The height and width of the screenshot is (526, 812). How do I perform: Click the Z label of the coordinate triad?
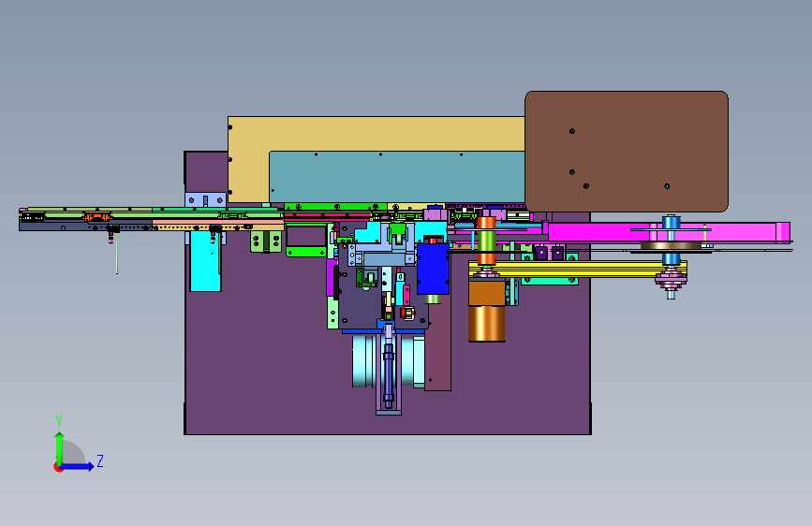(100, 460)
